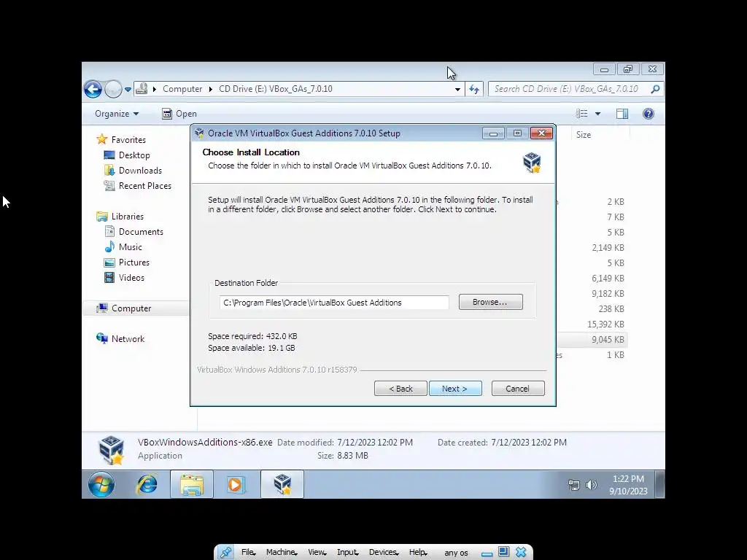Image resolution: width=747 pixels, height=560 pixels.
Task: Click the drive icon in the address bar
Action: click(x=142, y=88)
